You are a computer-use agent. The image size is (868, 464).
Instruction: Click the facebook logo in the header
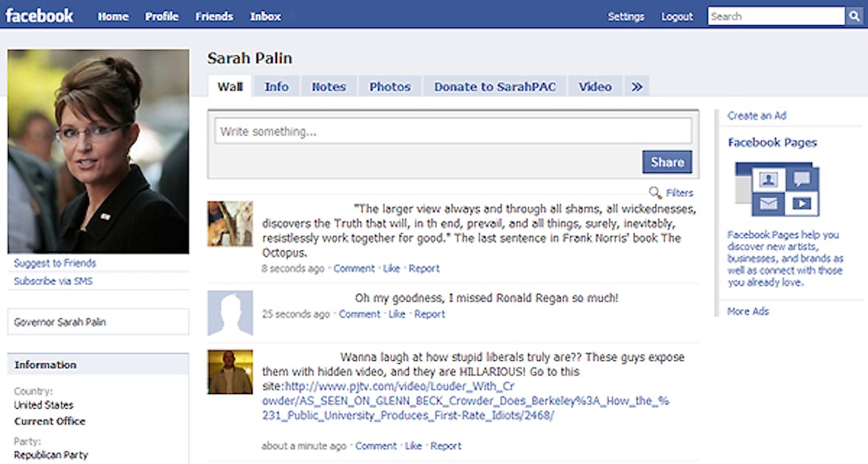41,15
